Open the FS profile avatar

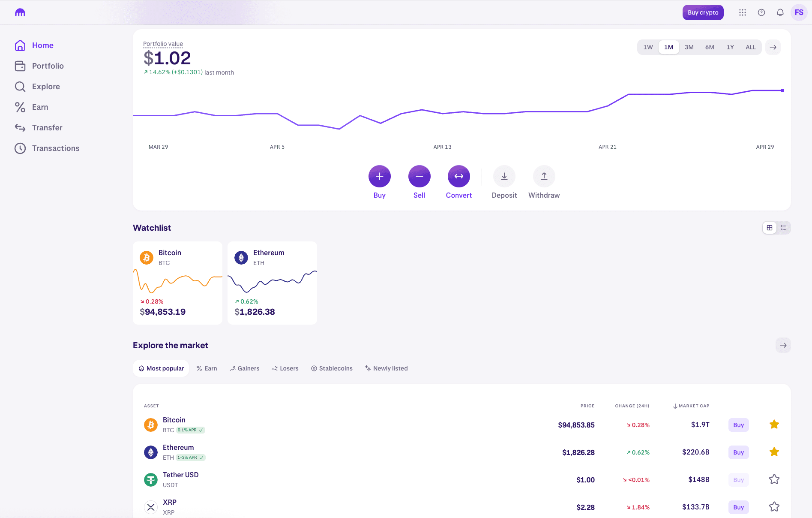click(x=799, y=12)
